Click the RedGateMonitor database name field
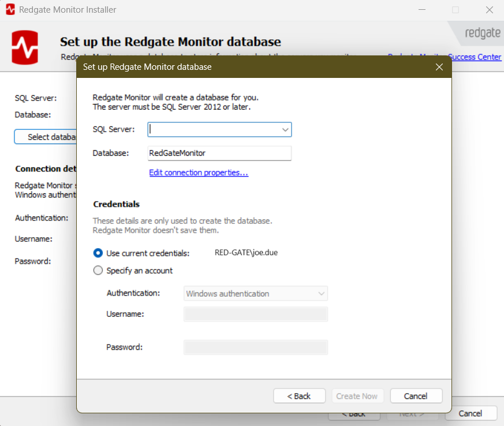 (x=219, y=153)
